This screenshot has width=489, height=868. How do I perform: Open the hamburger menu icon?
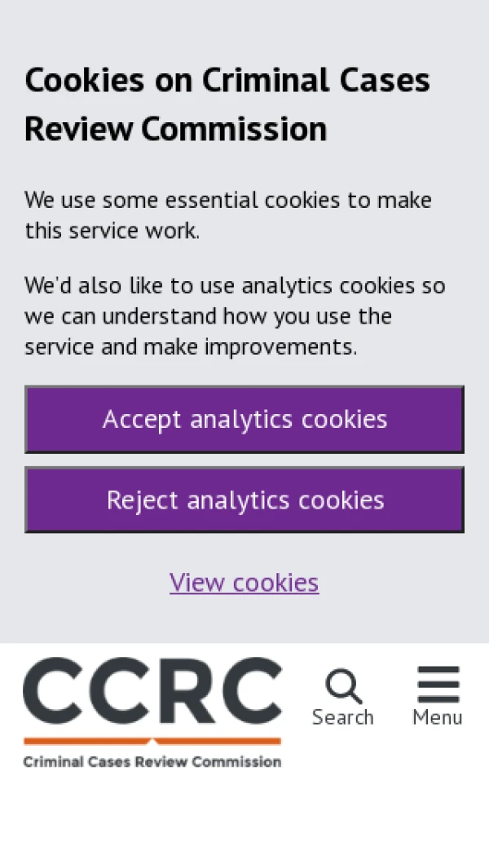[438, 685]
